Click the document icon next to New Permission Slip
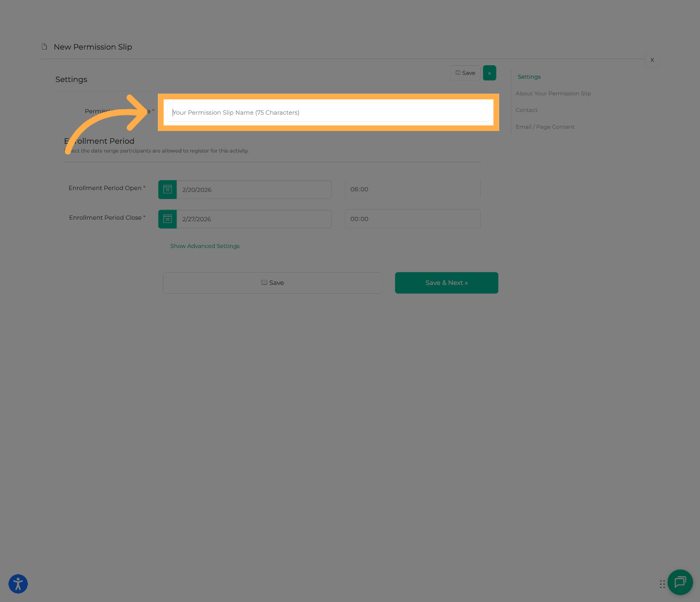 [44, 47]
